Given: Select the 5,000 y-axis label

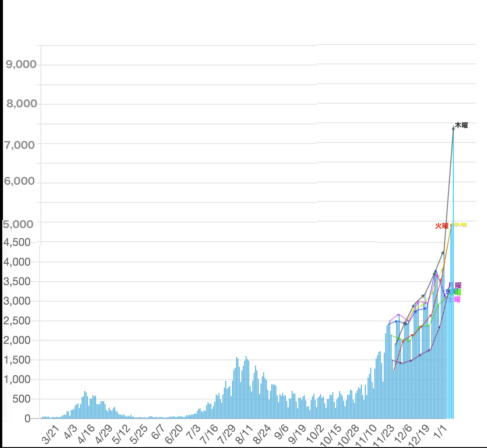Looking at the screenshot, I should point(18,224).
